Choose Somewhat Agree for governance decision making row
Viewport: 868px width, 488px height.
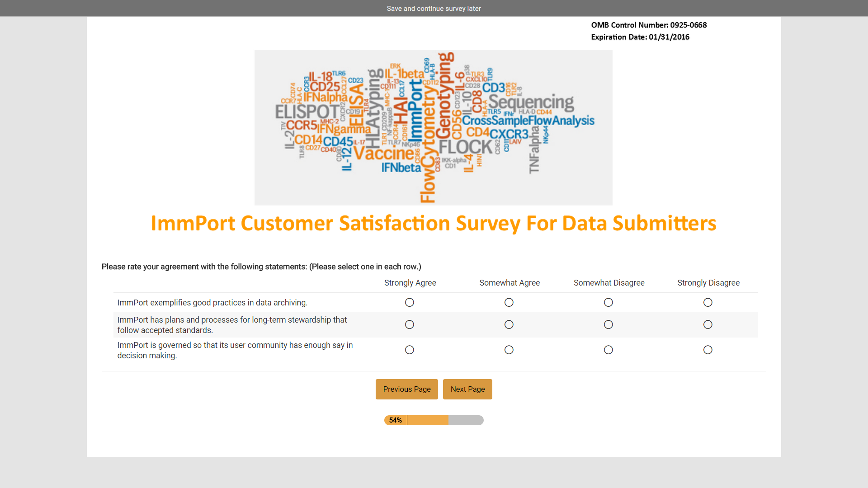pyautogui.click(x=509, y=350)
